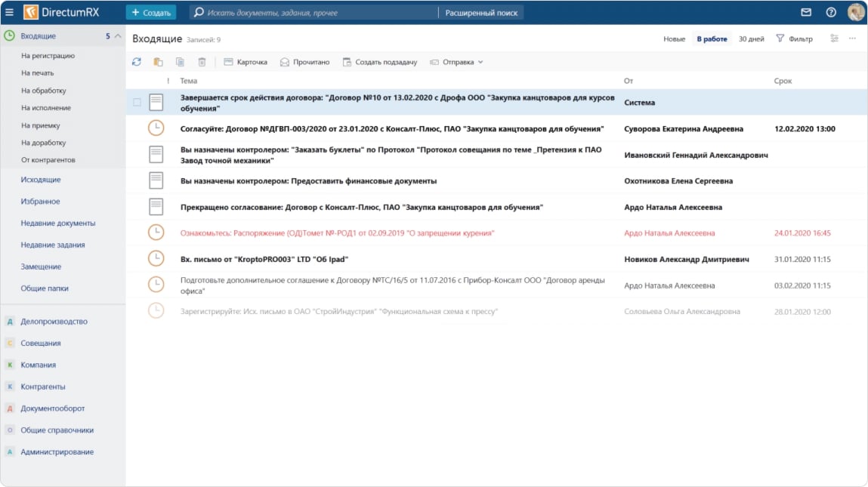Image resolution: width=868 pixels, height=487 pixels.
Task: Click the refresh list icon in toolbar
Action: pyautogui.click(x=136, y=62)
